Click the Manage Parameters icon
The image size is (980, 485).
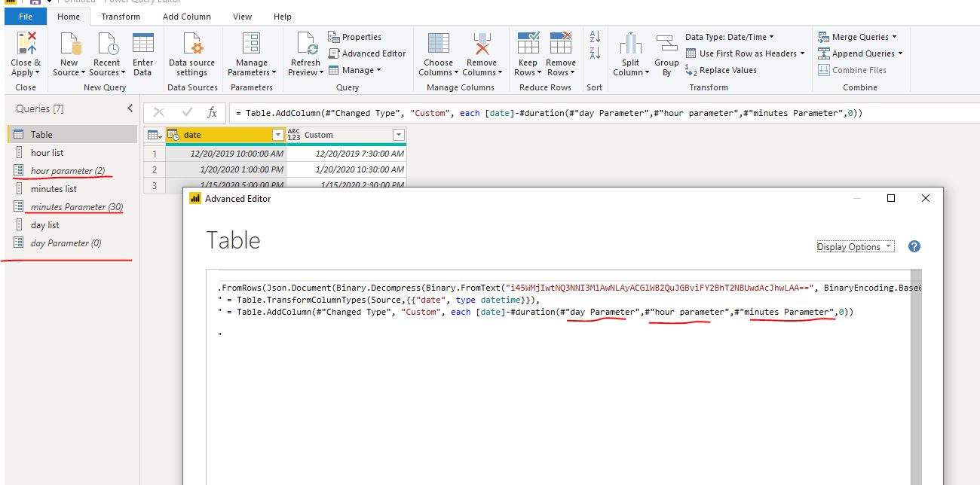pyautogui.click(x=252, y=44)
